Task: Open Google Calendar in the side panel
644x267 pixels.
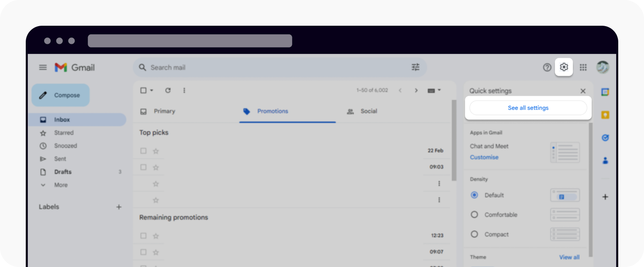Action: [x=605, y=92]
